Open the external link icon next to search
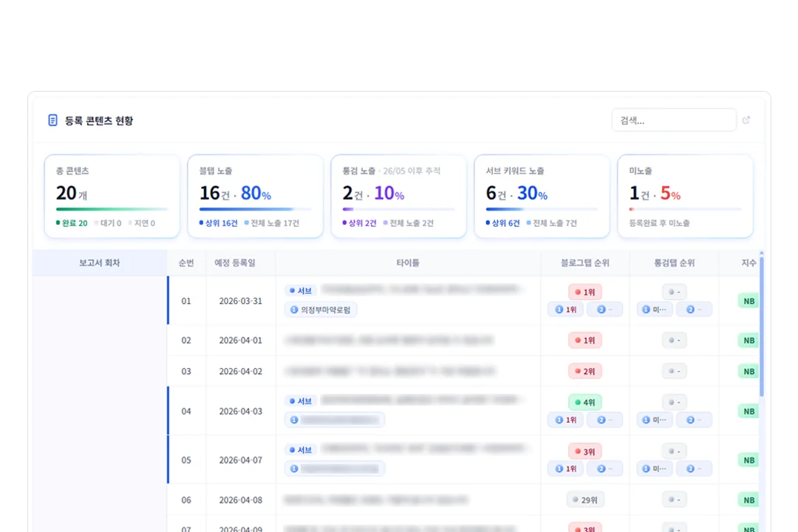Viewport: 798px width, 532px height. pos(746,120)
